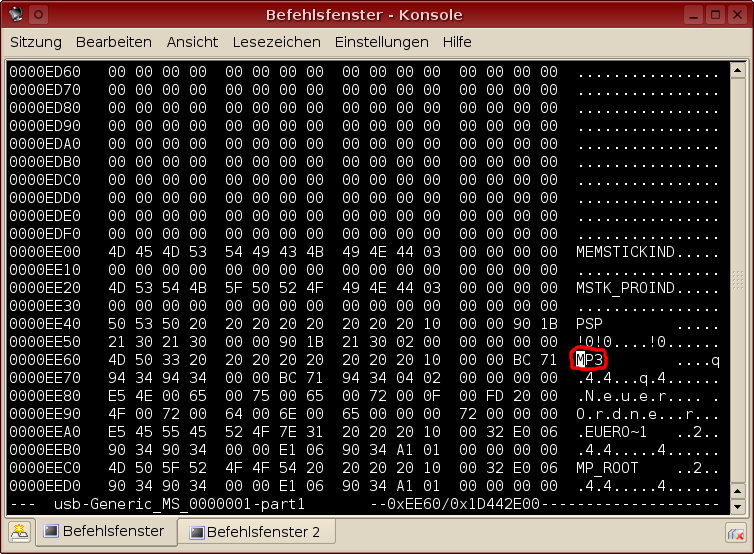Open the Ansicht menu
Image resolution: width=754 pixels, height=554 pixels.
click(x=192, y=42)
